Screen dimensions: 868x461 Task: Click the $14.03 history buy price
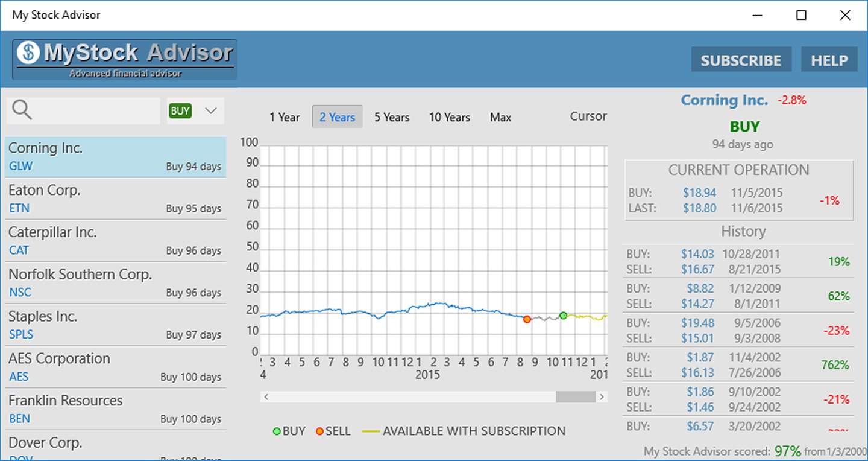point(697,254)
